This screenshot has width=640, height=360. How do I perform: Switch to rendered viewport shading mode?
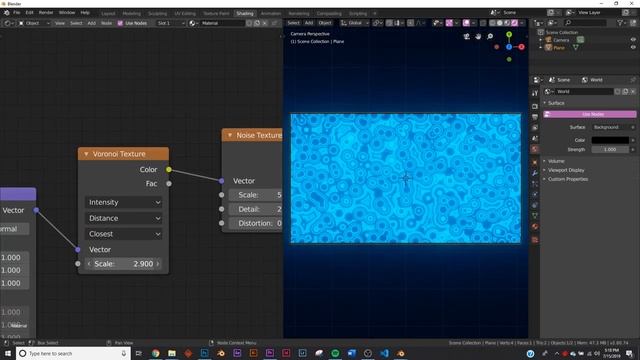(x=515, y=23)
